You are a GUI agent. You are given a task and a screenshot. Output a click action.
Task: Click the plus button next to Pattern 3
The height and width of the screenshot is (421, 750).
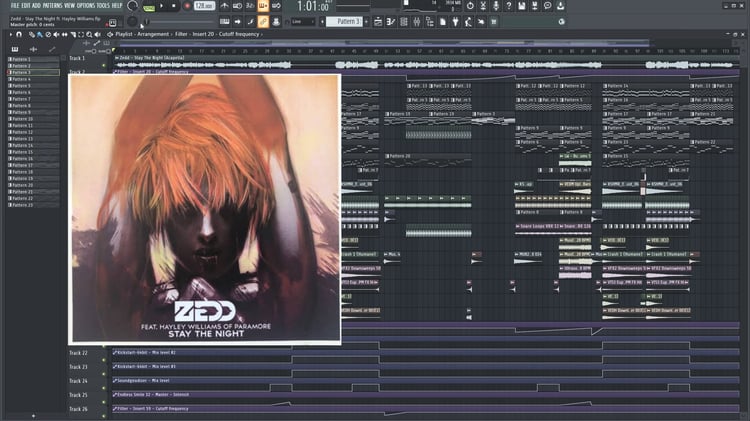click(x=366, y=22)
